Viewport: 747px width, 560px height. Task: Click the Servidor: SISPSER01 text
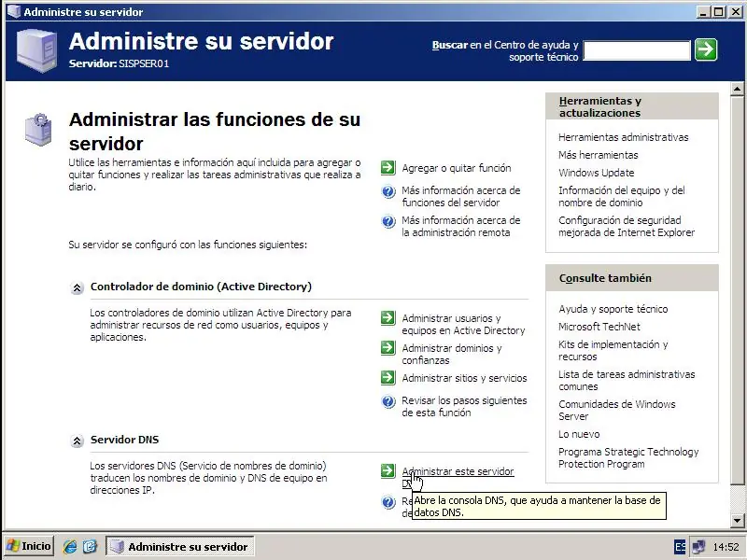coord(119,63)
